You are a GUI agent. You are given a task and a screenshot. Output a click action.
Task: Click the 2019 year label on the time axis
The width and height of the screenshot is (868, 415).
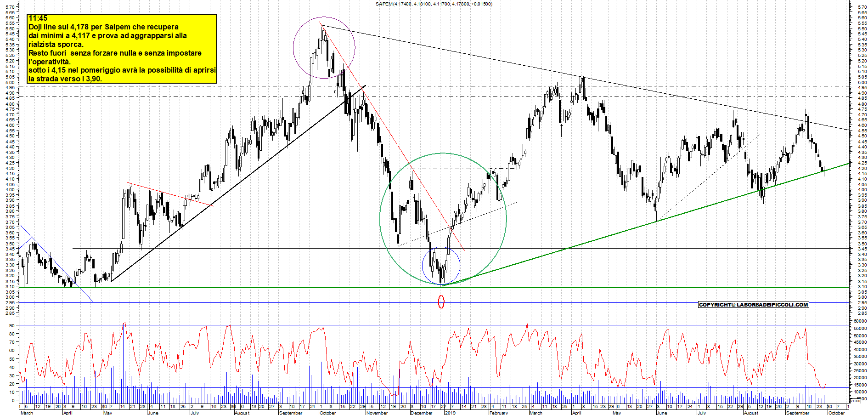[x=450, y=413]
